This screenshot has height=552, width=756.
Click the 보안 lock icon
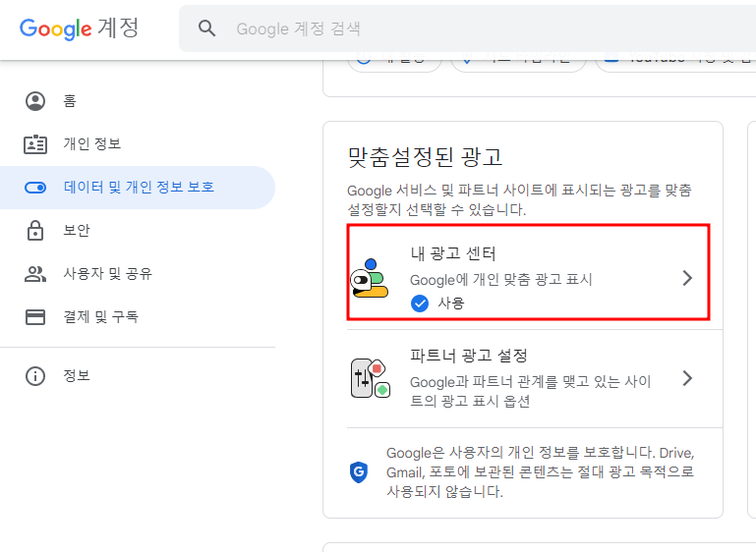tap(35, 230)
